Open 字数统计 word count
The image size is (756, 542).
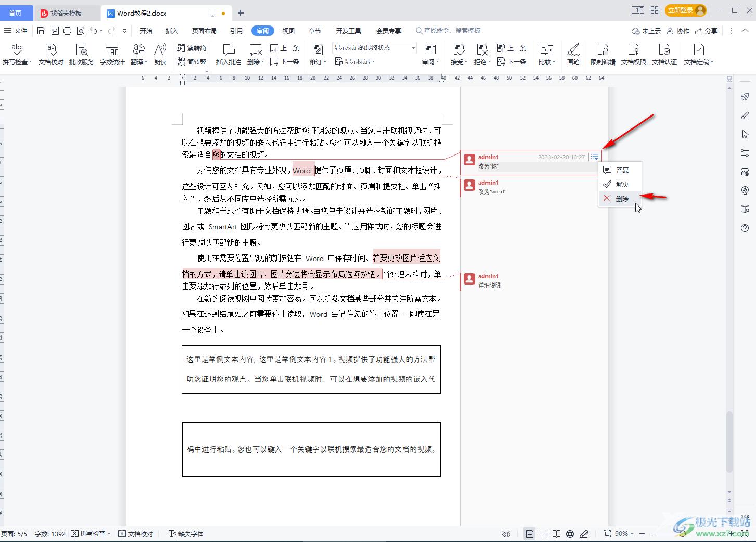pos(112,54)
